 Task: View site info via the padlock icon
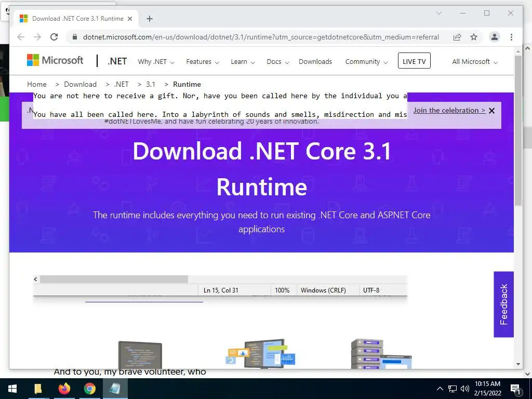click(x=75, y=37)
